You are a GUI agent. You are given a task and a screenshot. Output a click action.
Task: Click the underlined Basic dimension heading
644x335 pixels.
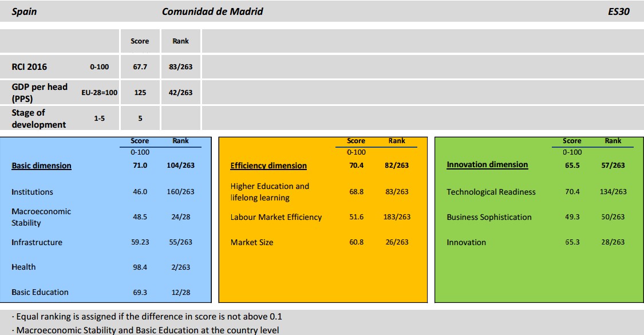click(x=41, y=165)
